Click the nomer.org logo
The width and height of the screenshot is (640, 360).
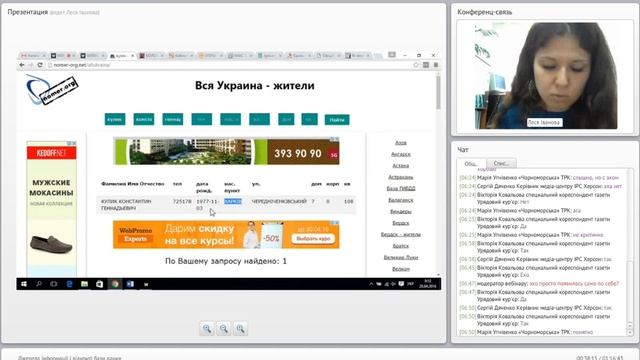pos(52,89)
